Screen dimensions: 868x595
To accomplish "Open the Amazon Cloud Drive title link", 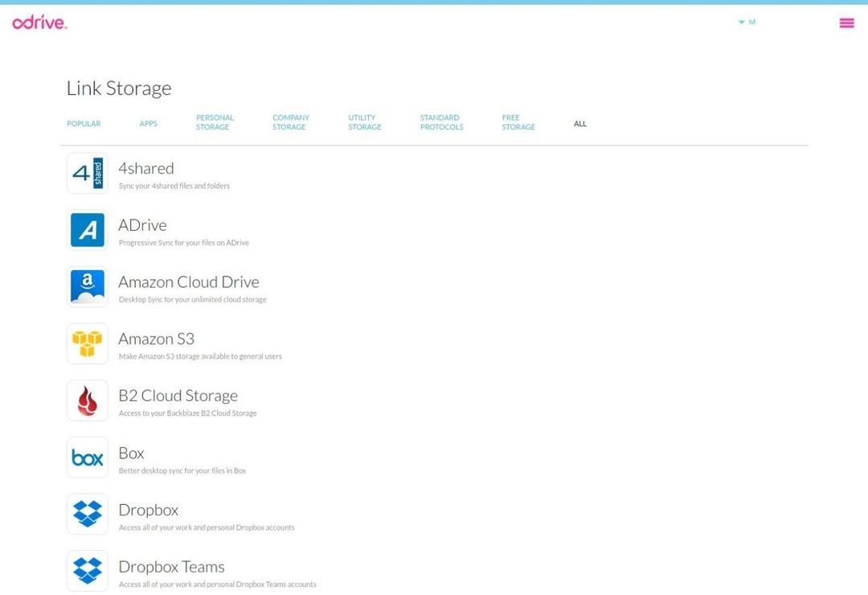I will [x=189, y=282].
